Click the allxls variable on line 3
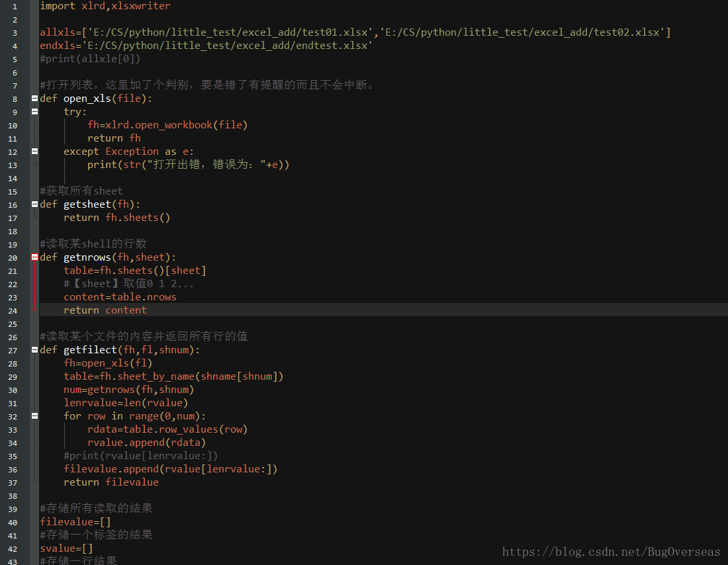The width and height of the screenshot is (728, 565). point(58,32)
